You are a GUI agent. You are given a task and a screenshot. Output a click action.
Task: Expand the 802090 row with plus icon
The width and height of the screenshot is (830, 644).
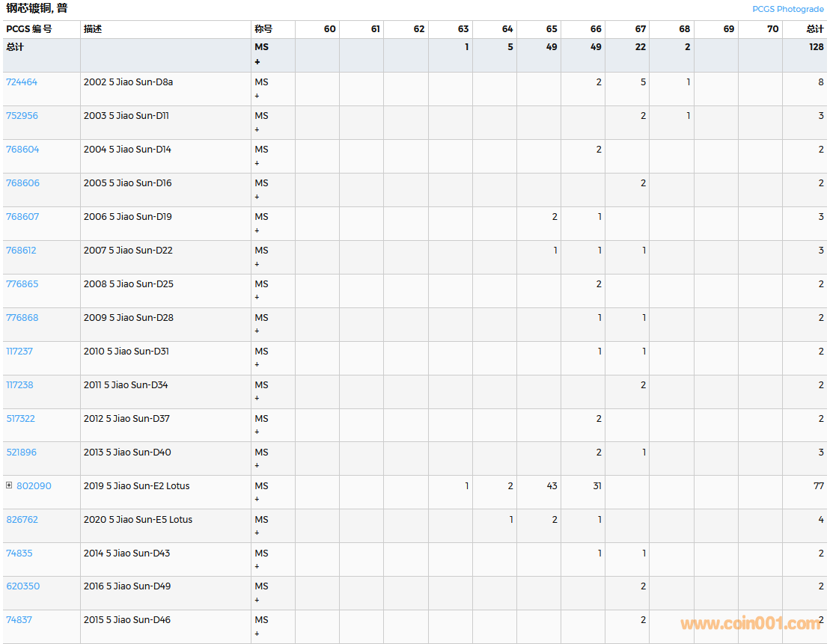point(9,485)
